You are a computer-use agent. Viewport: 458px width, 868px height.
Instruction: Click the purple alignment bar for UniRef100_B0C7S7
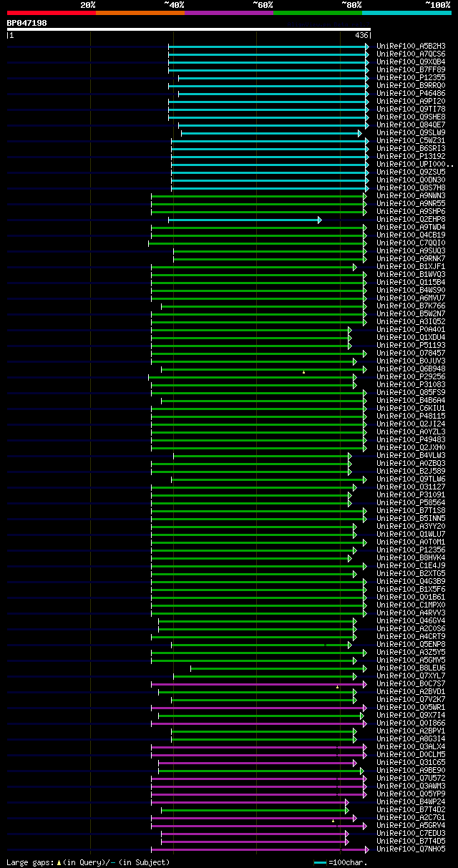(258, 684)
